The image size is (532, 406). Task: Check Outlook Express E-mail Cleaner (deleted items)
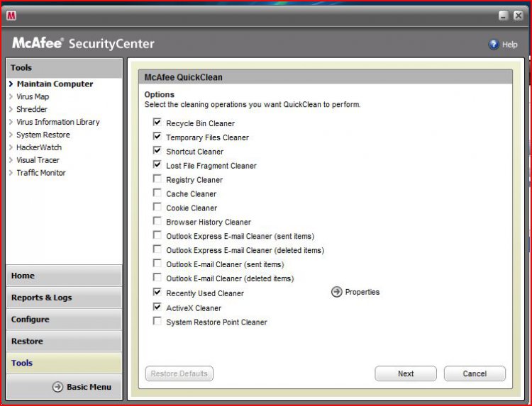pos(157,249)
